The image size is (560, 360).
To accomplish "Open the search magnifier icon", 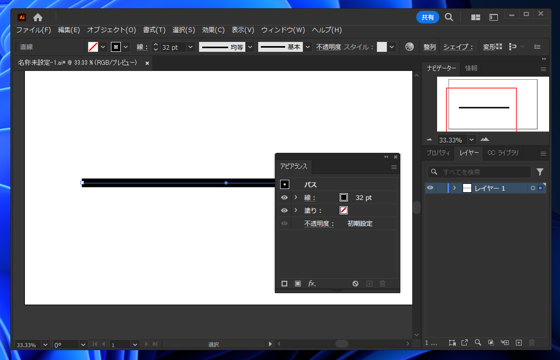I will pos(449,17).
